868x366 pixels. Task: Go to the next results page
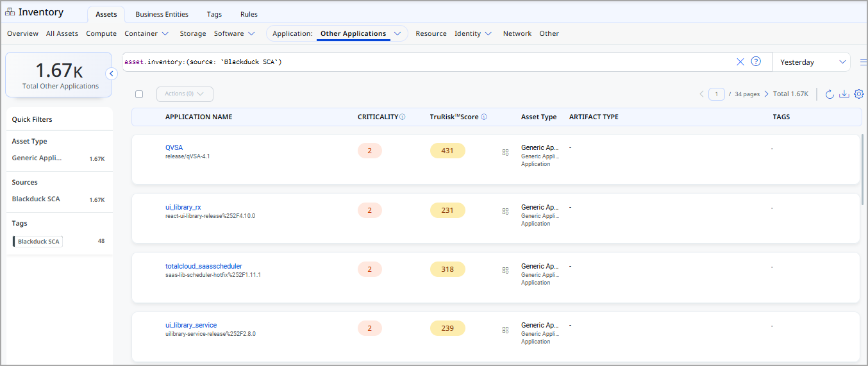tap(766, 94)
